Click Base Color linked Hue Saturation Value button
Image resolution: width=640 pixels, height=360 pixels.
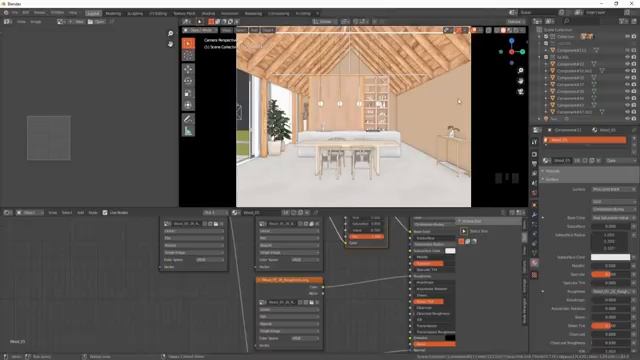(x=613, y=218)
